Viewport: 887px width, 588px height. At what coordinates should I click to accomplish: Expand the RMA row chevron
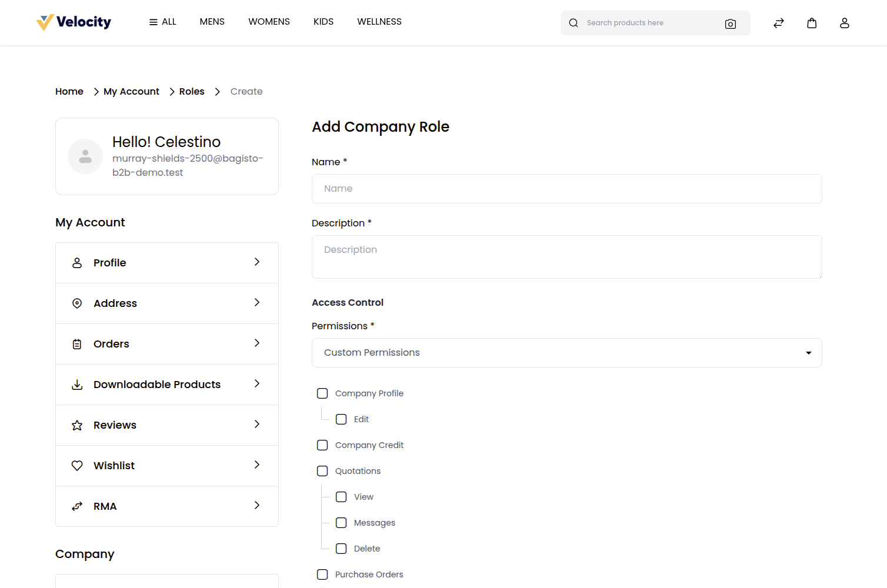click(257, 505)
